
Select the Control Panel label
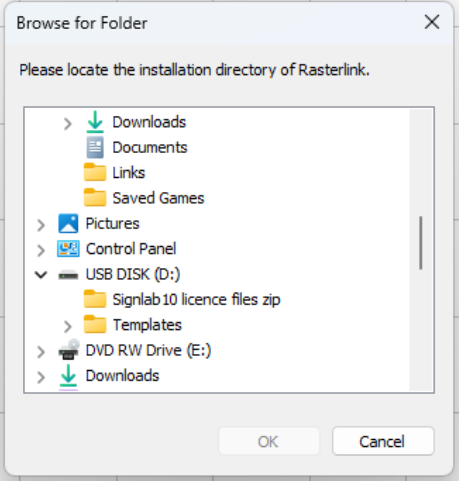(131, 249)
